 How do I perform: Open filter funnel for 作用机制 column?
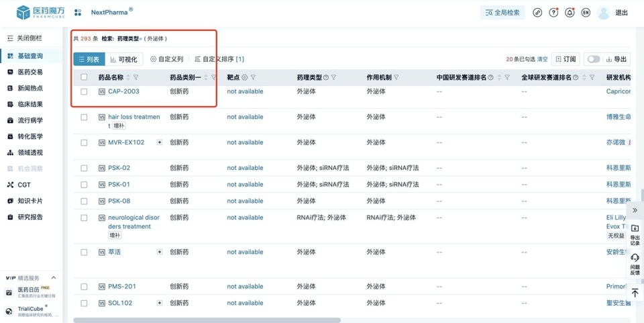coord(396,77)
